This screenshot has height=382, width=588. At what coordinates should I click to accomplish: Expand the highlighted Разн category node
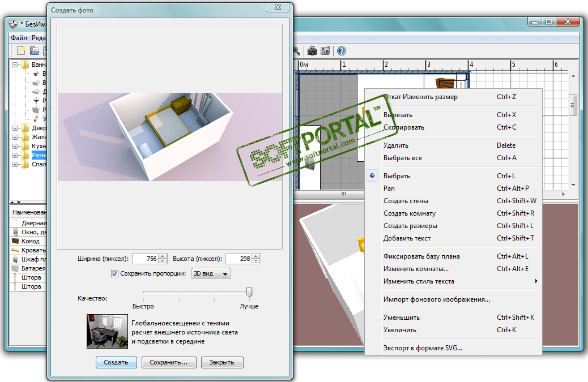pyautogui.click(x=15, y=155)
